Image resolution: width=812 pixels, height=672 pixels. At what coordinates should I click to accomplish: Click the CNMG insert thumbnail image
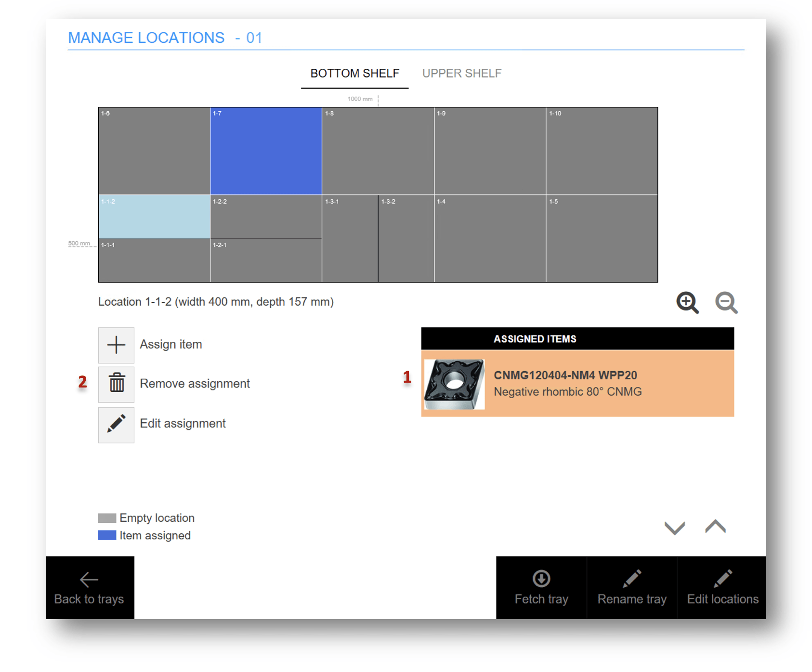pos(454,384)
